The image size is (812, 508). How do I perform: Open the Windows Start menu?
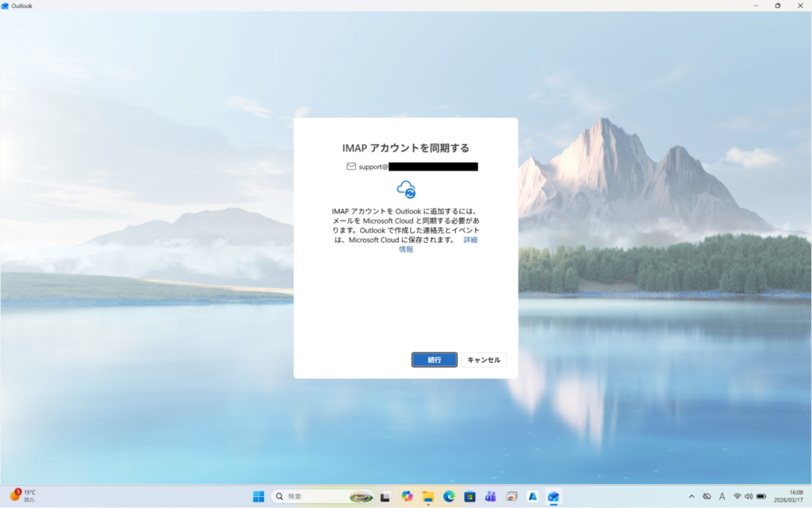pyautogui.click(x=259, y=496)
